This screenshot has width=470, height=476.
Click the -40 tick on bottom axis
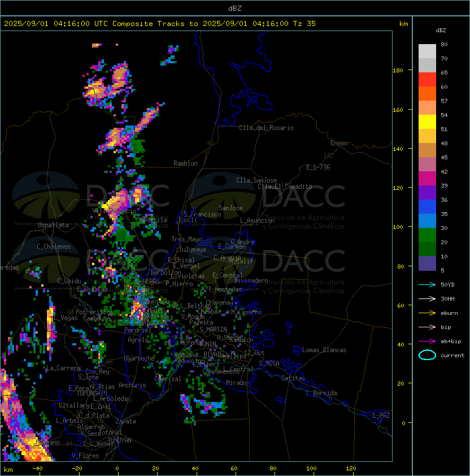(37, 469)
